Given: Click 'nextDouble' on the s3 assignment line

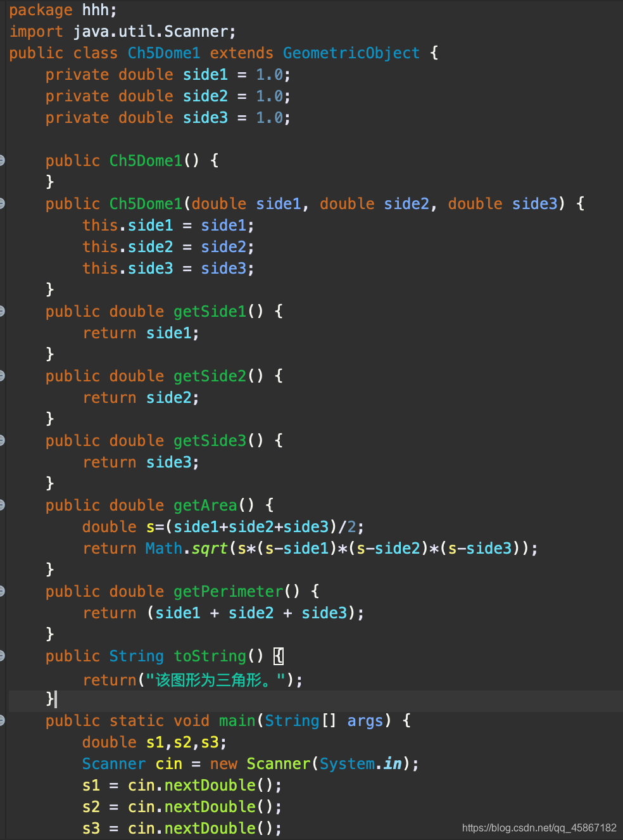Looking at the screenshot, I should tap(210, 829).
